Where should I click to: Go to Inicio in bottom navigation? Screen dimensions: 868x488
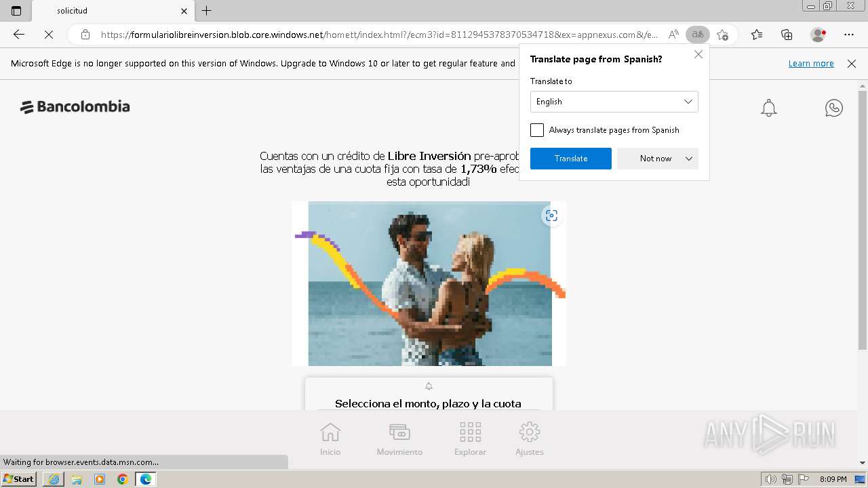pyautogui.click(x=330, y=439)
